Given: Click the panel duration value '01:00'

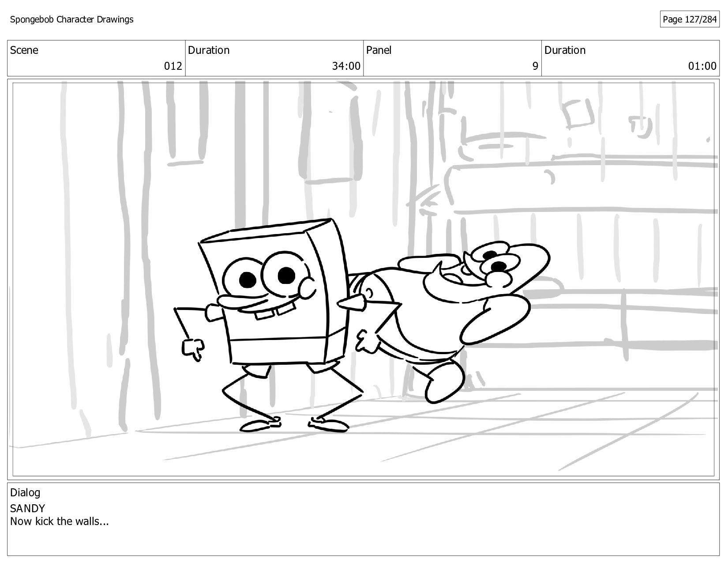Looking at the screenshot, I should click(x=702, y=66).
